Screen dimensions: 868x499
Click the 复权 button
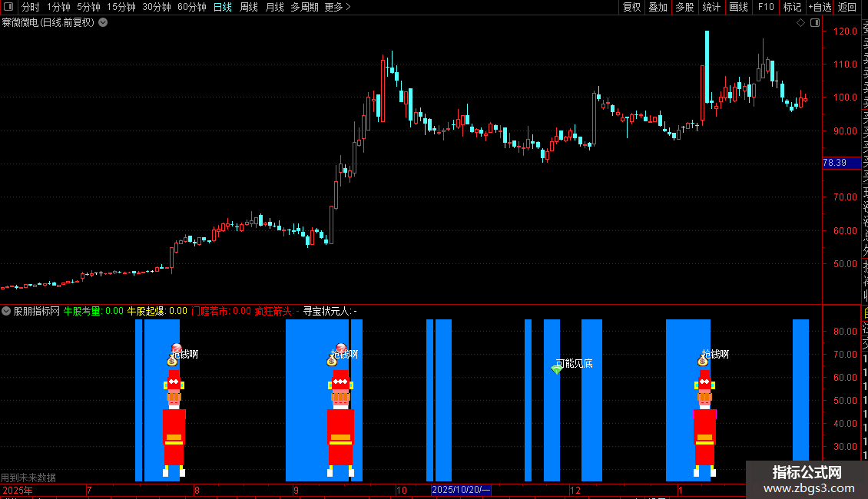[x=631, y=7]
